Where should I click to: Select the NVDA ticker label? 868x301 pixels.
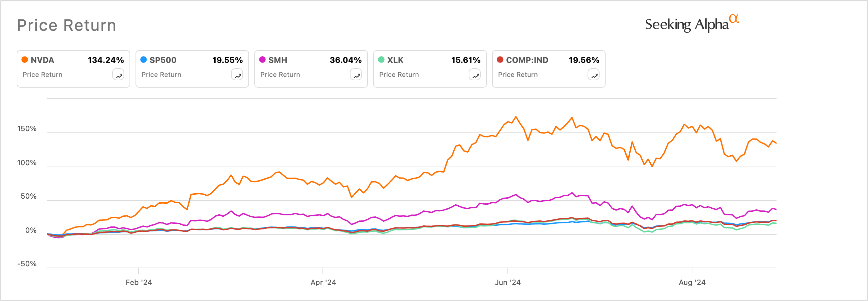pos(42,60)
